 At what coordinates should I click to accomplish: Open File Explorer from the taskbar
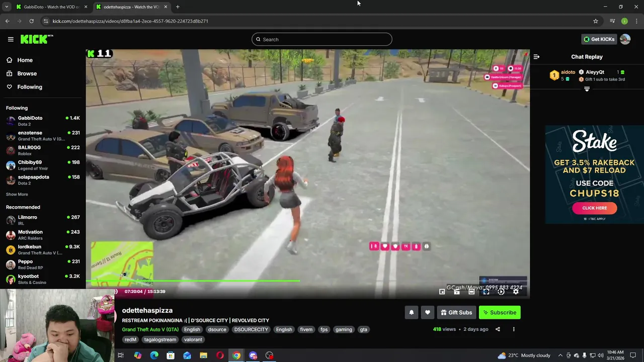pos(203,355)
